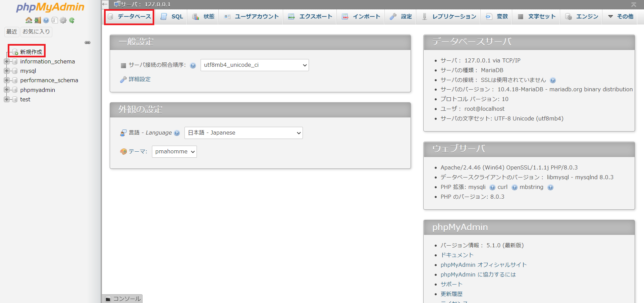644x303 pixels.
Task: Reload navigation panel with green refresh icon
Action: [72, 20]
